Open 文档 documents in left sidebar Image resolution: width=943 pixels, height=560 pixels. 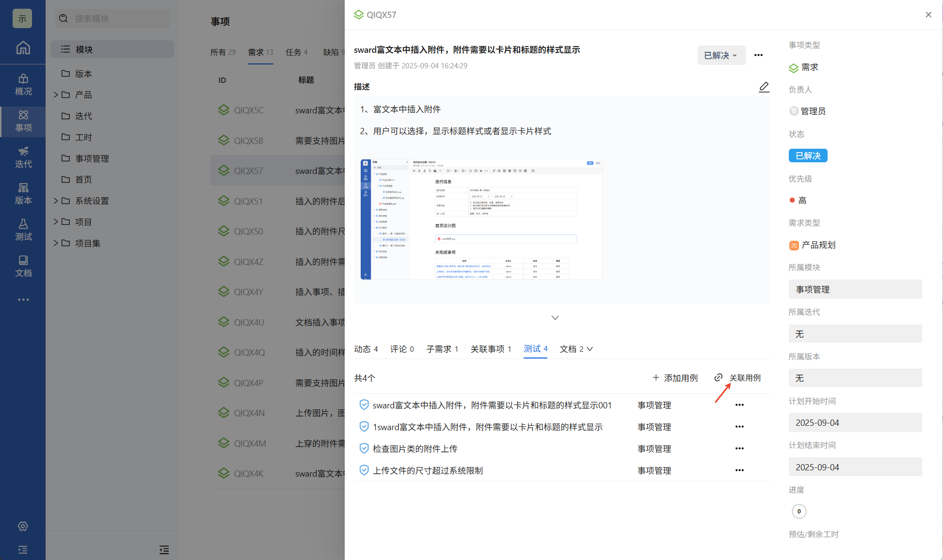click(23, 266)
